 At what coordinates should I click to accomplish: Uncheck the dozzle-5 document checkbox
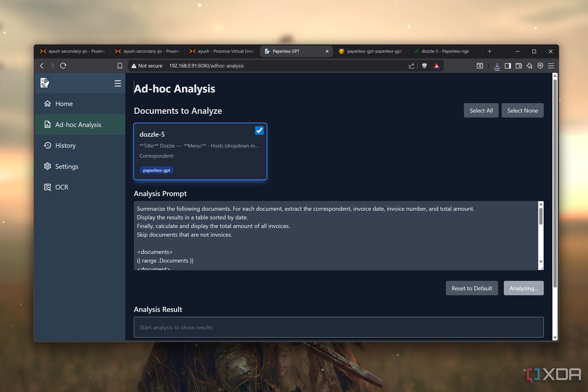[259, 130]
